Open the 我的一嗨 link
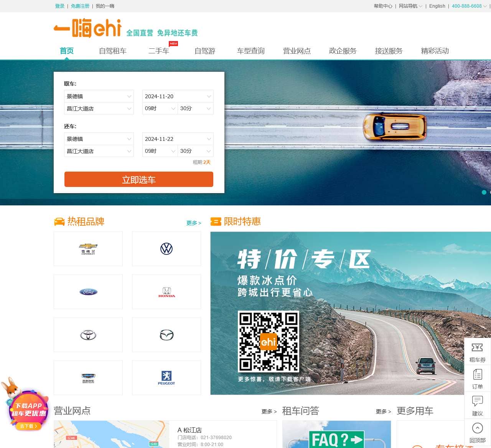 (x=105, y=6)
